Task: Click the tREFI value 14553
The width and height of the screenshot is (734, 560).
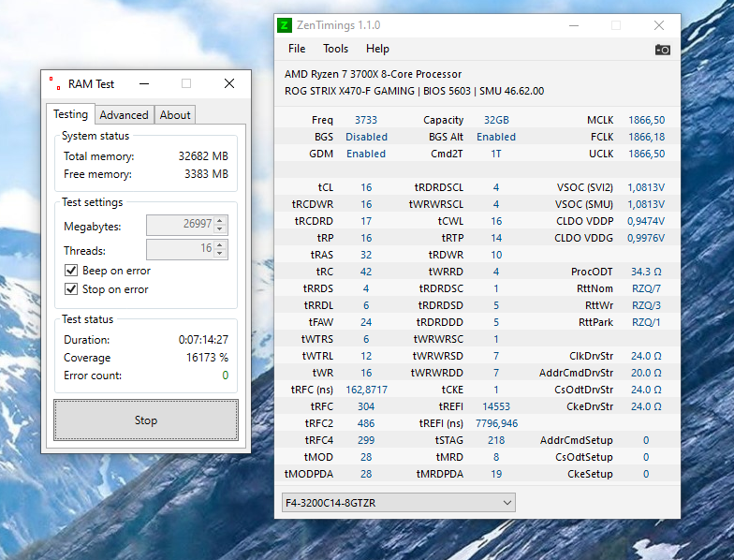Action: point(496,406)
